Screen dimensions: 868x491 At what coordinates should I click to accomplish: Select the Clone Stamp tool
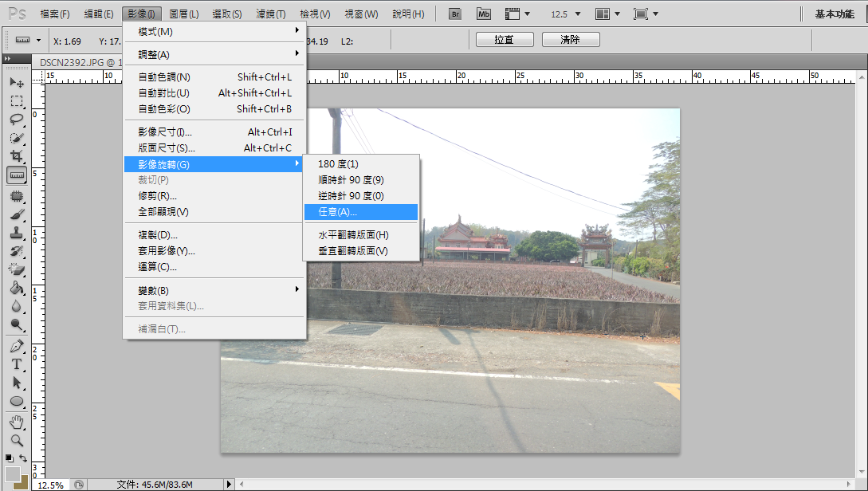point(17,233)
